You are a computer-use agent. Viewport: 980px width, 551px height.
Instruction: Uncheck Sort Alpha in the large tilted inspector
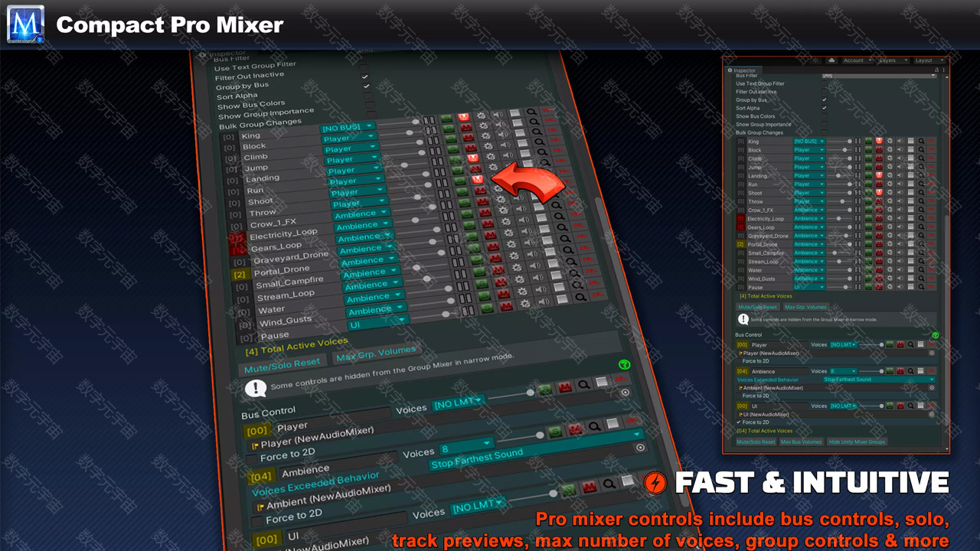click(365, 86)
